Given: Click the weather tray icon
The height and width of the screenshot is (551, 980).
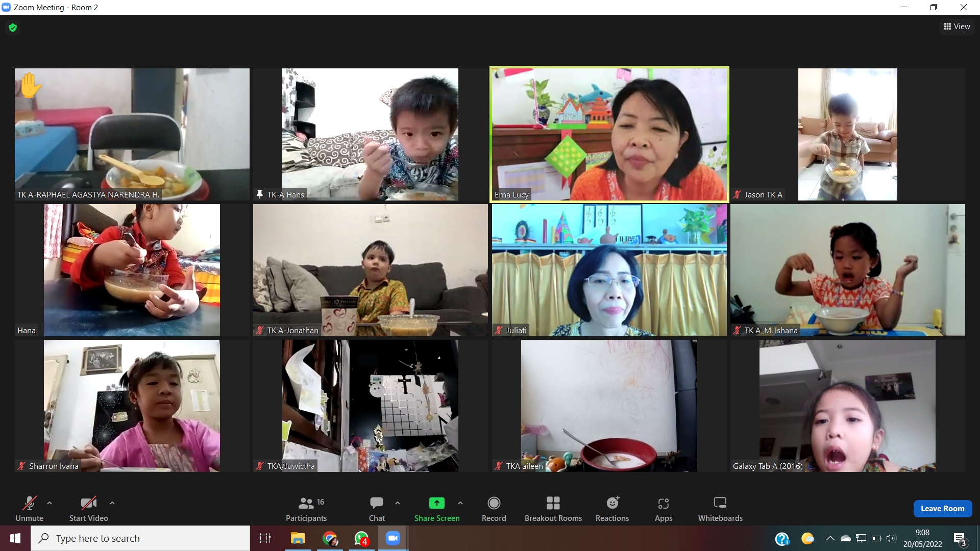Looking at the screenshot, I should pos(807,538).
